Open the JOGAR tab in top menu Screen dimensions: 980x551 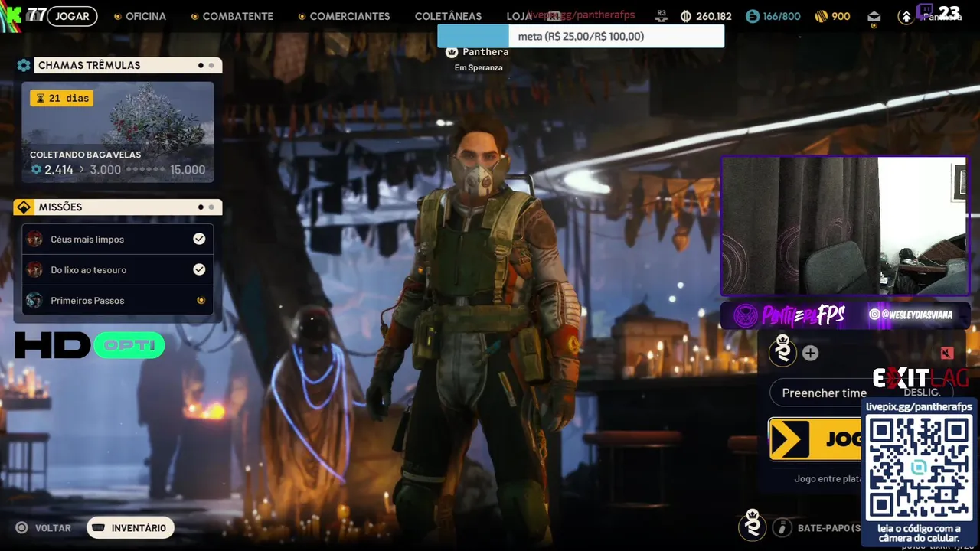pyautogui.click(x=72, y=16)
